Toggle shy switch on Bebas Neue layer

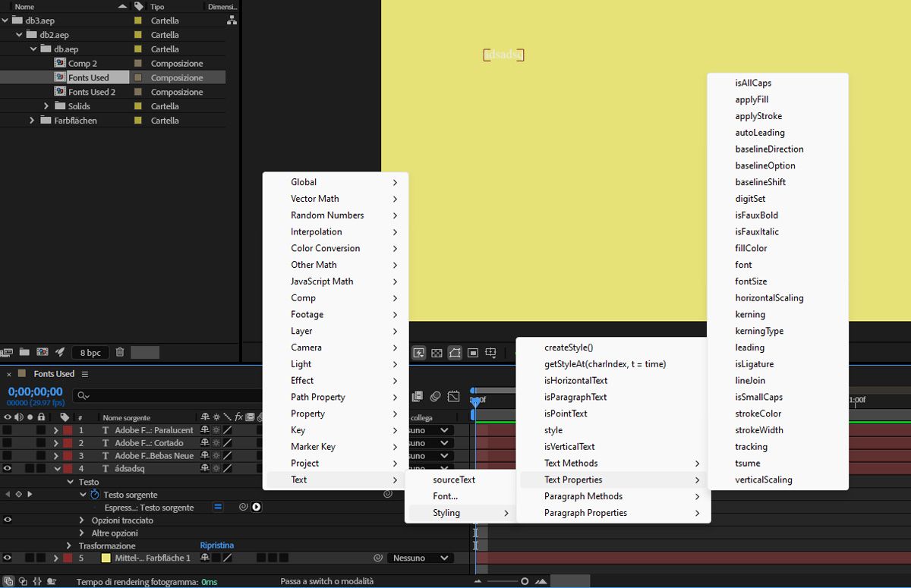[205, 456]
